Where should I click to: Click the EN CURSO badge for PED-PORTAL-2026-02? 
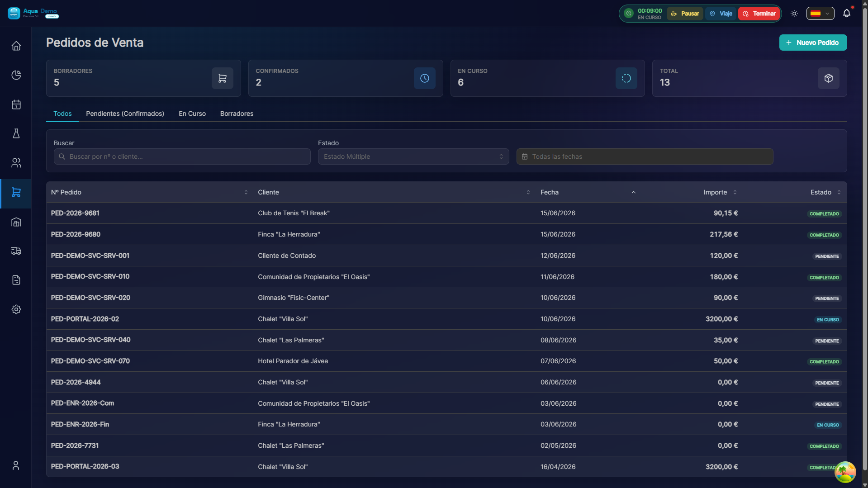(x=828, y=320)
